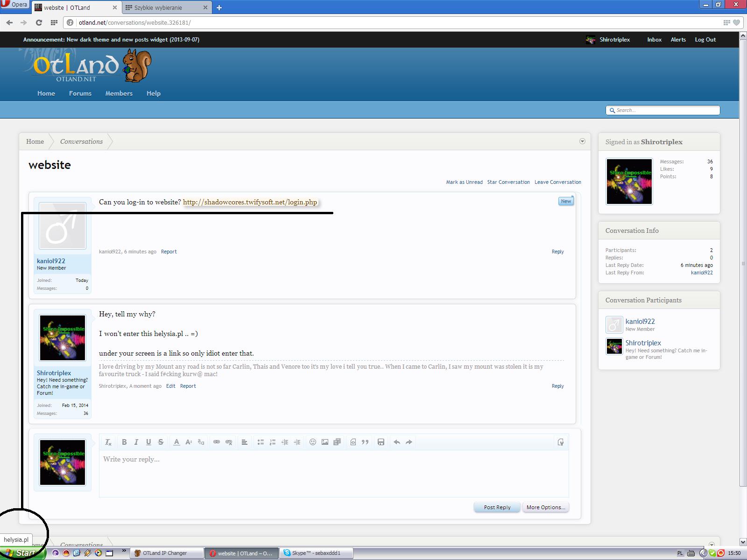Reply to kaniol922's message

[x=558, y=252]
